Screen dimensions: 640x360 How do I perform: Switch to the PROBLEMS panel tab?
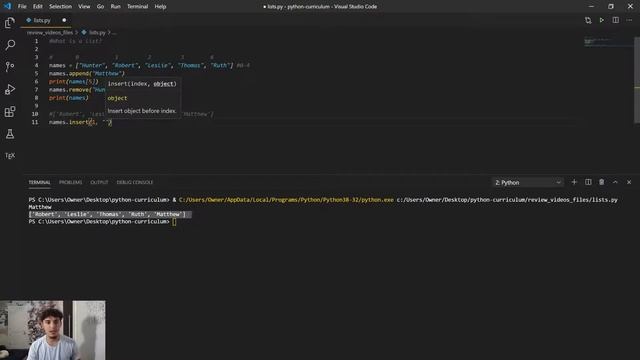[71, 182]
